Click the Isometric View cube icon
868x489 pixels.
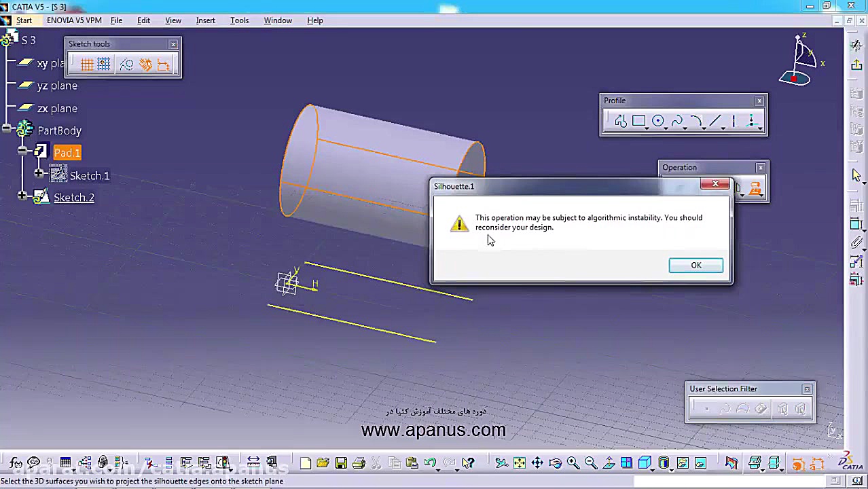[x=645, y=463]
